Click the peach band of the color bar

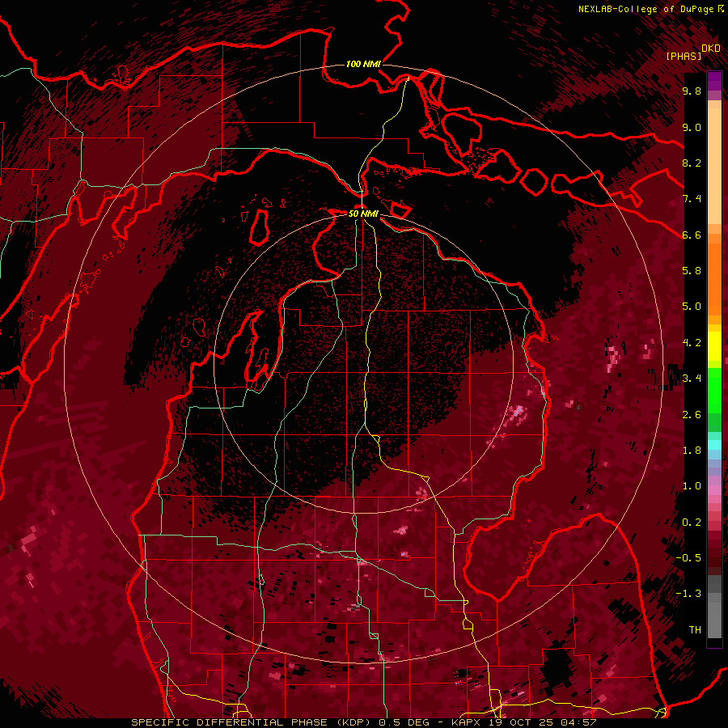click(714, 167)
